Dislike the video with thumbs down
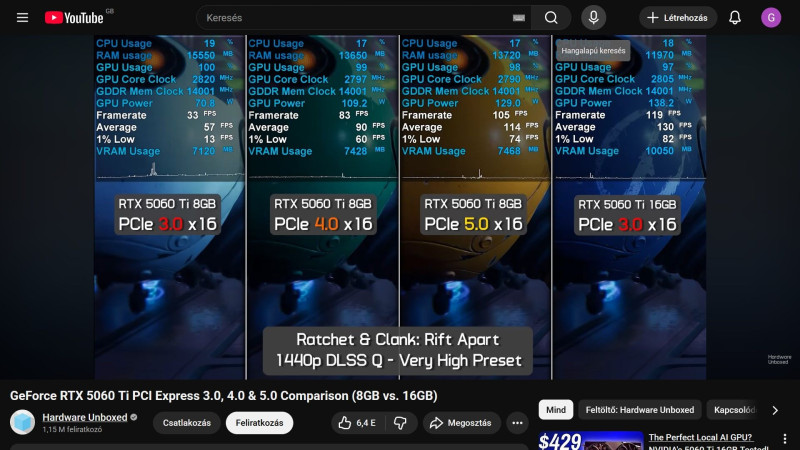The width and height of the screenshot is (800, 450). pos(401,423)
